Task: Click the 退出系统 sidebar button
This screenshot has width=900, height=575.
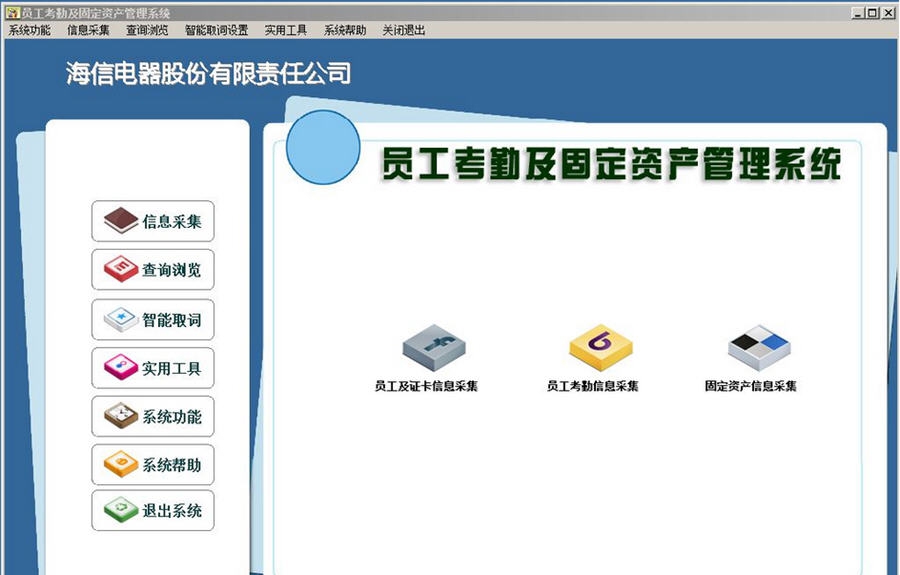Action: 153,510
